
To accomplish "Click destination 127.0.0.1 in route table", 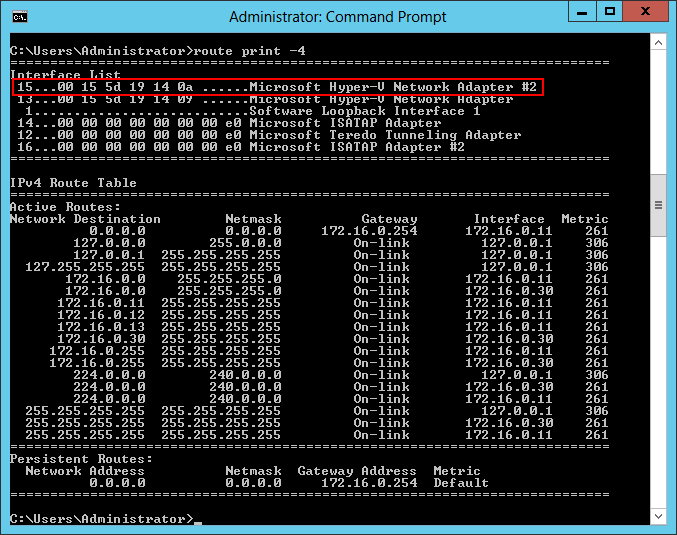I will 109,255.
